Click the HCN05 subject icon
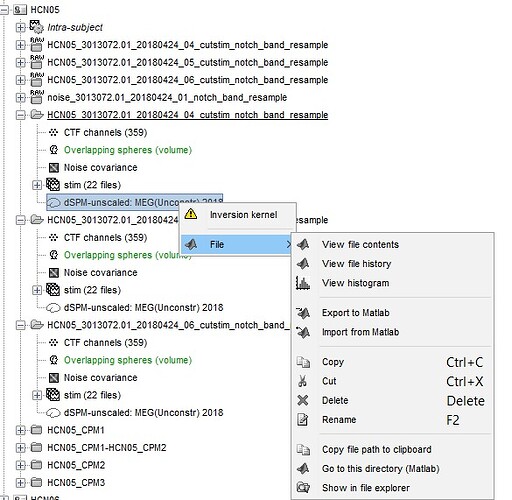This screenshot has width=512, height=500. pos(20,10)
